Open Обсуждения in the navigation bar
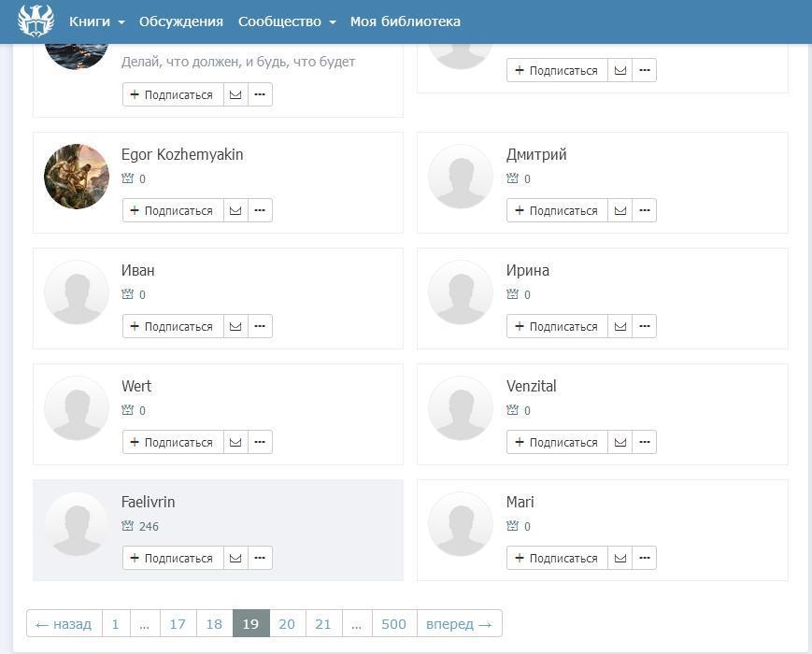 (181, 21)
